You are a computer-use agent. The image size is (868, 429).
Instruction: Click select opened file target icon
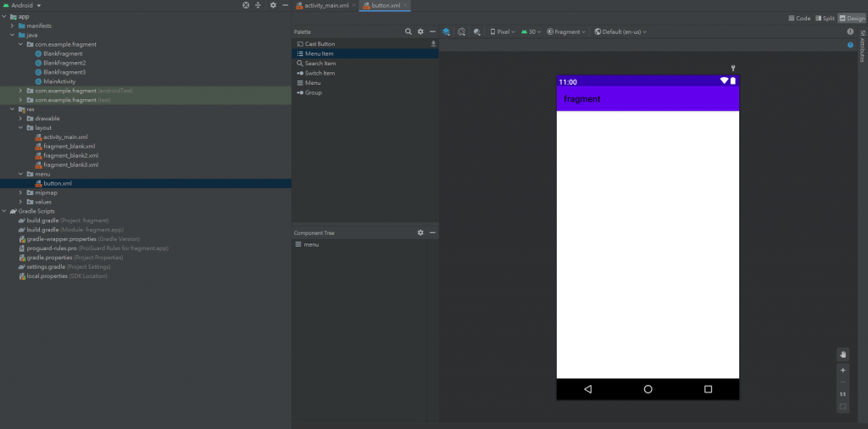pyautogui.click(x=246, y=5)
